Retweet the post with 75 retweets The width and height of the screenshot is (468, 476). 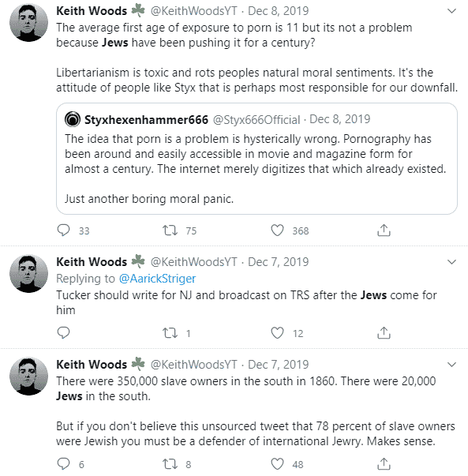click(x=170, y=231)
